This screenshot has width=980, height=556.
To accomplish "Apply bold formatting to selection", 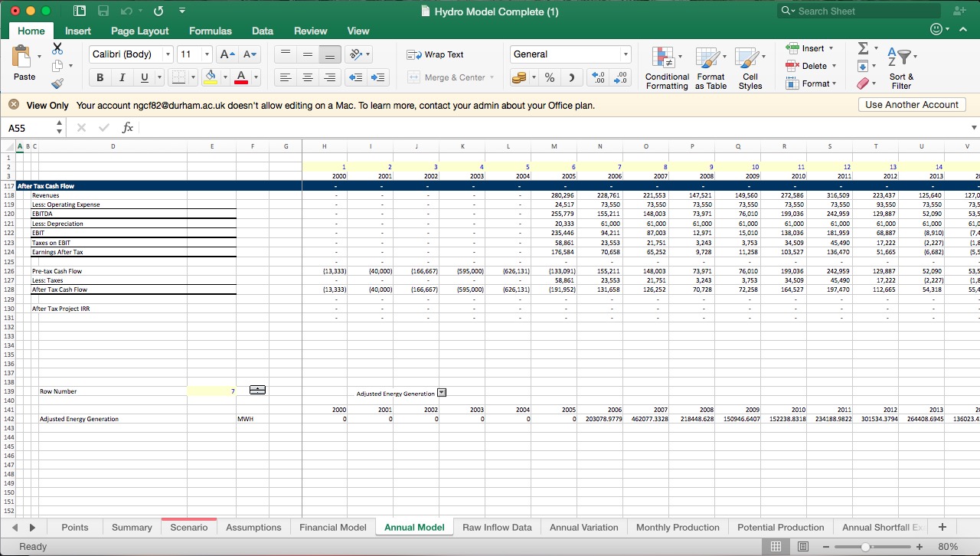I will [100, 77].
